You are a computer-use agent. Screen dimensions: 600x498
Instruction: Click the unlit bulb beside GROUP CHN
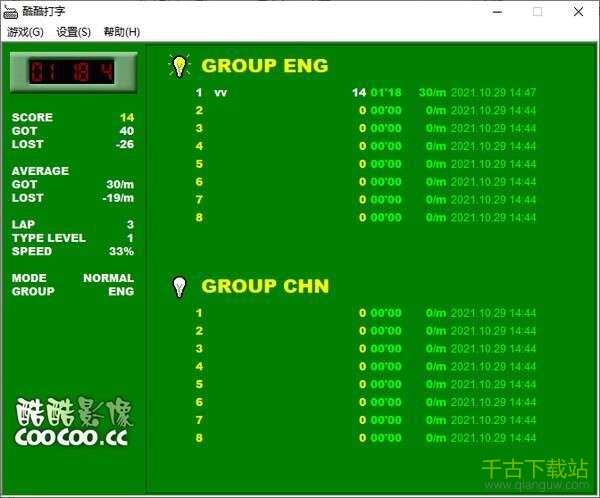click(179, 287)
